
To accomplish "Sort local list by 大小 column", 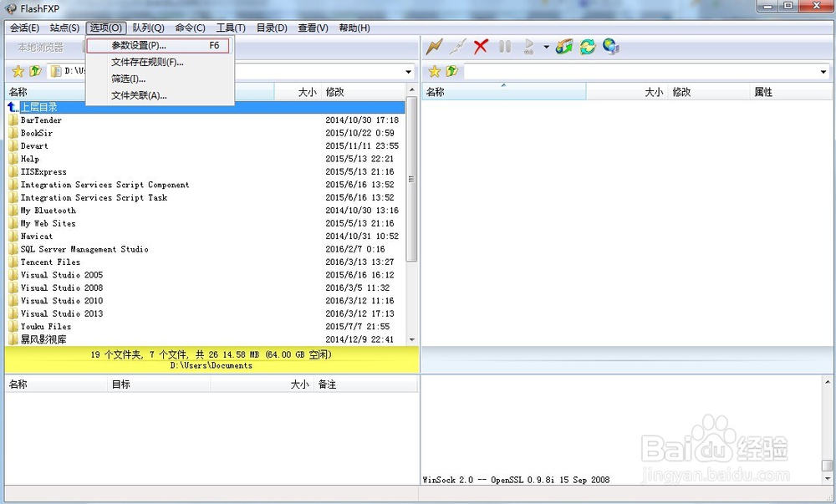I will tap(298, 92).
